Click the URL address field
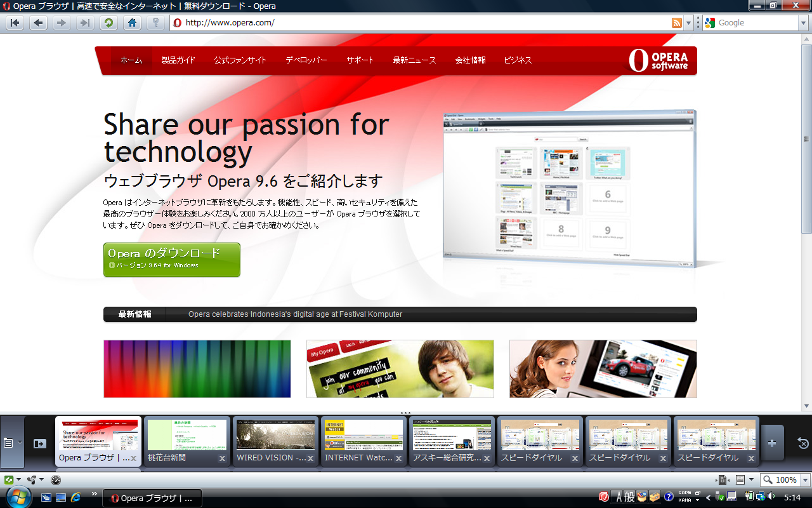This screenshot has width=812, height=508. [x=421, y=23]
